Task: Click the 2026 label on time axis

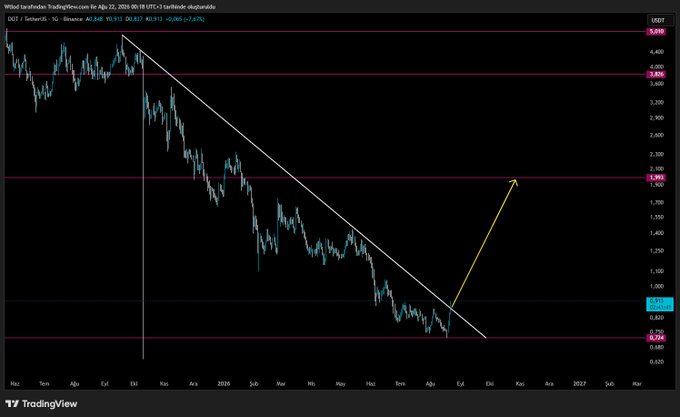Action: (x=224, y=384)
